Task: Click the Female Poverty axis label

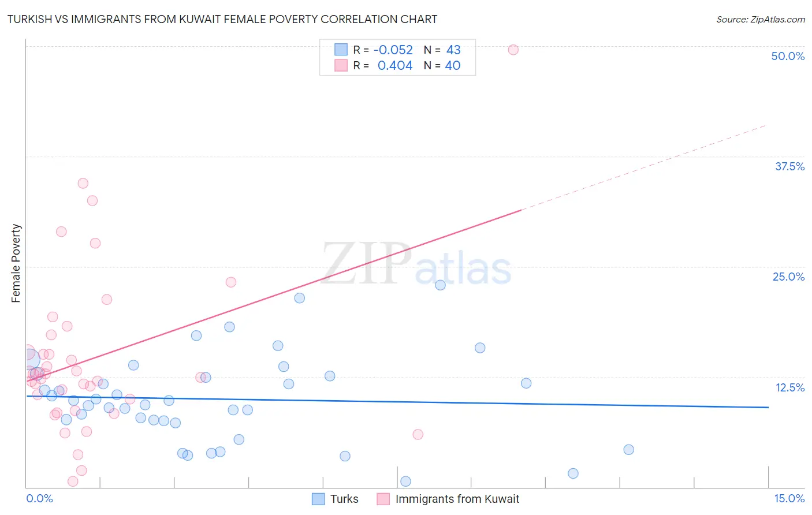Action: click(16, 263)
